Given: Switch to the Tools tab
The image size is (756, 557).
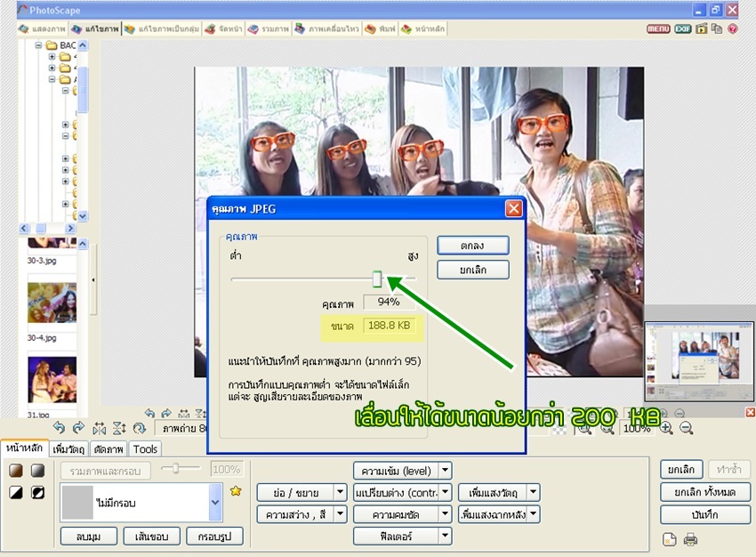Looking at the screenshot, I should point(145,449).
